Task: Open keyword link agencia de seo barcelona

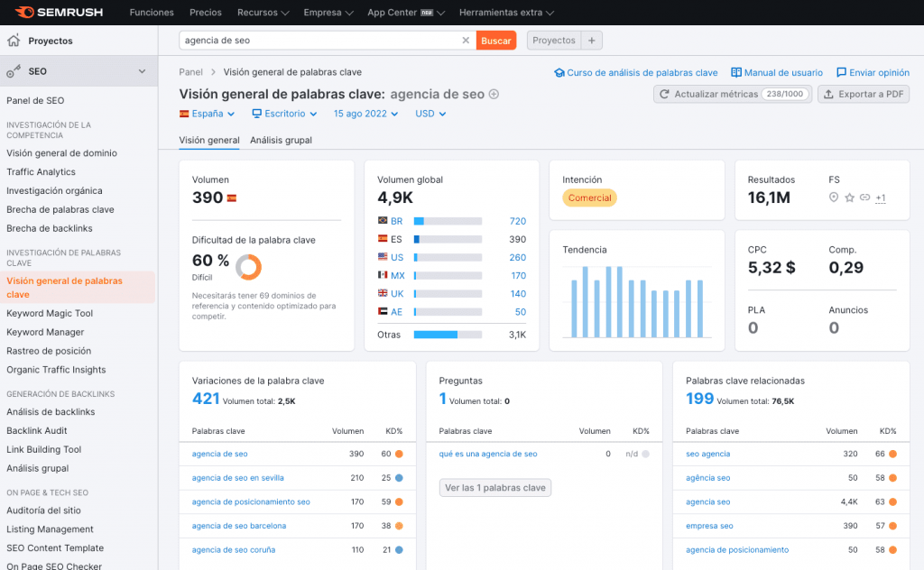Action: (238, 526)
